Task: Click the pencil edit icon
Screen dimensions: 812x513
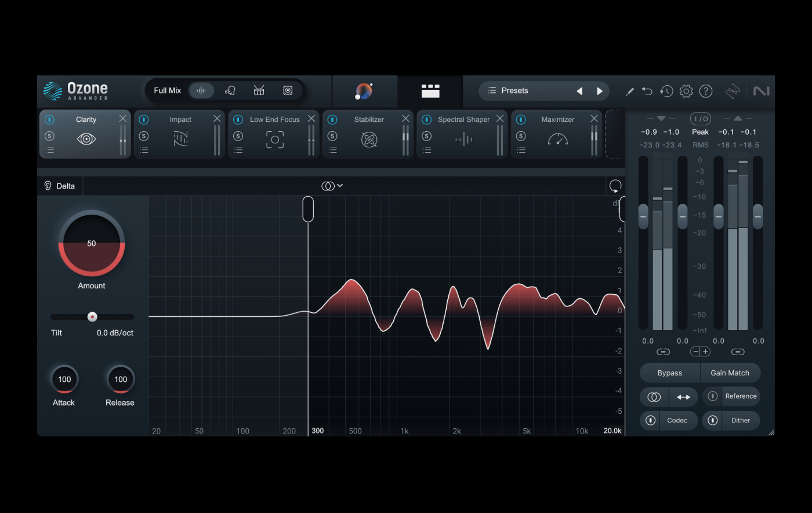Action: pos(629,91)
